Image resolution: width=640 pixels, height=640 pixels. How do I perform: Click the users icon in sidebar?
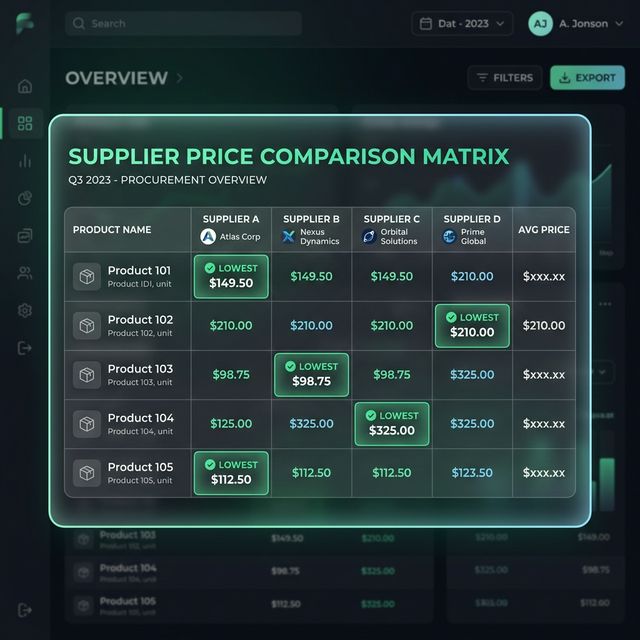pyautogui.click(x=25, y=273)
